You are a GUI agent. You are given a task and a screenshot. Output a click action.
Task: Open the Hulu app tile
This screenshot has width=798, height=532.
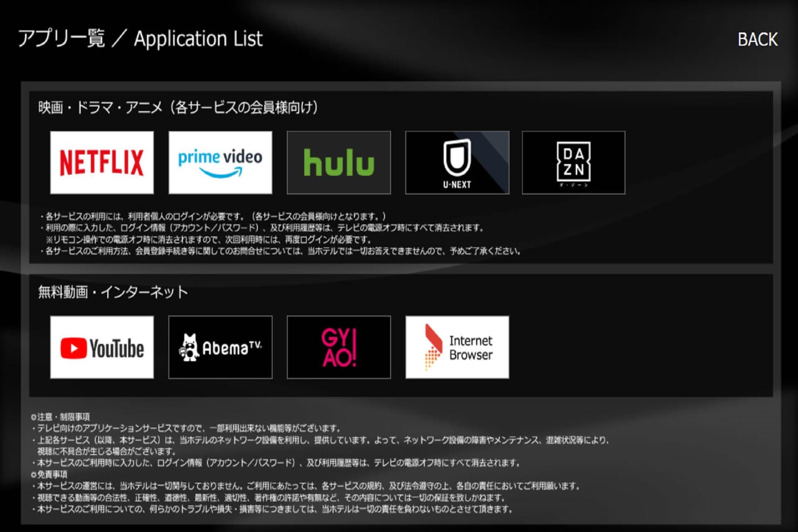(x=339, y=163)
